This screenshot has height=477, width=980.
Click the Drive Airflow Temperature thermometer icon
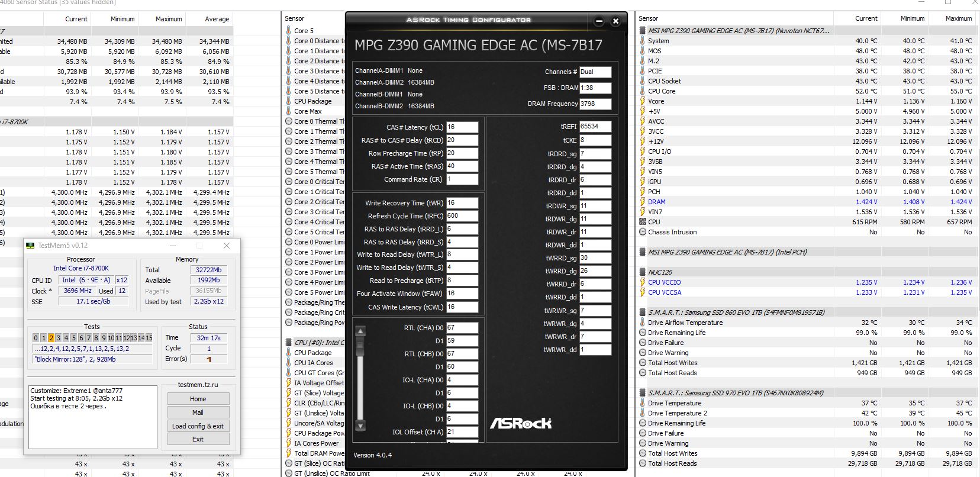(x=643, y=323)
